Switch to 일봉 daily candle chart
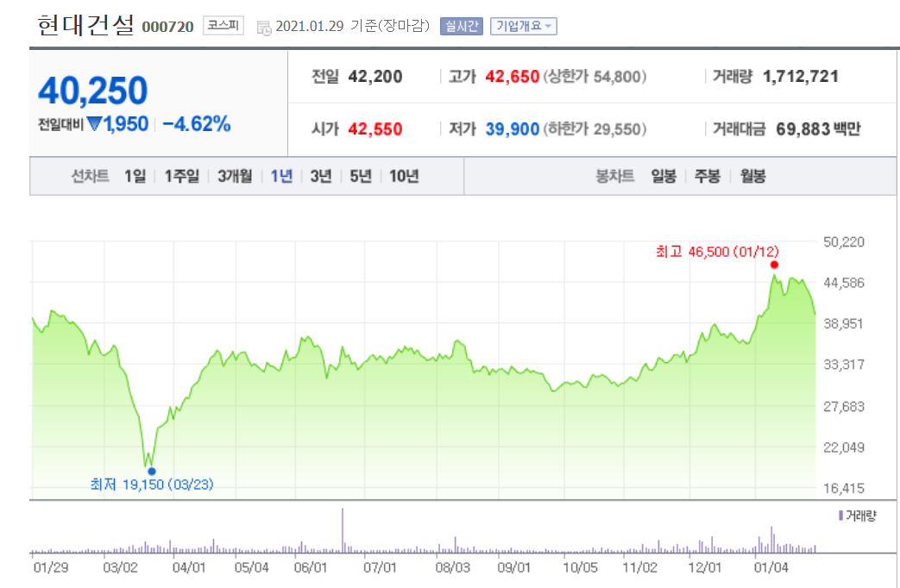 click(663, 176)
